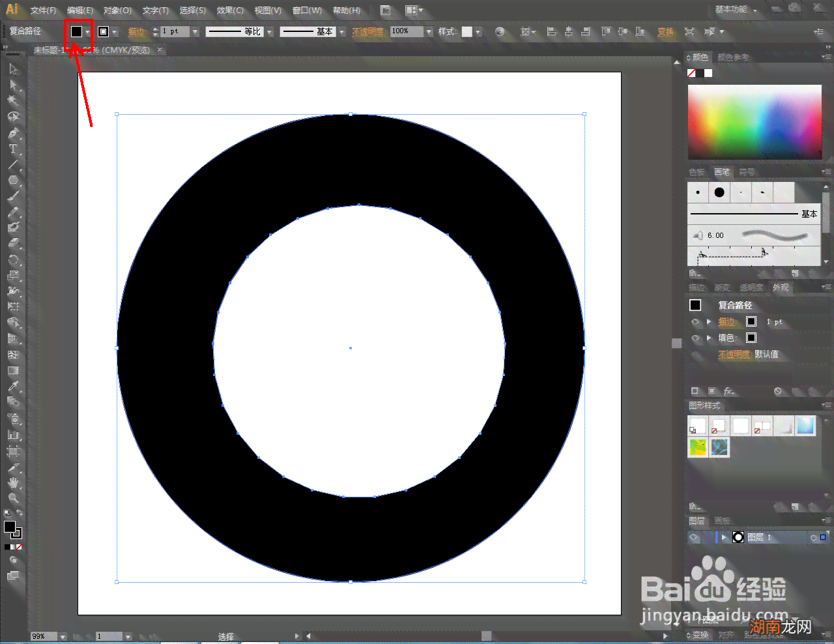The image size is (834, 644).
Task: Open the 等比 width profile dropdown
Action: pos(269,32)
